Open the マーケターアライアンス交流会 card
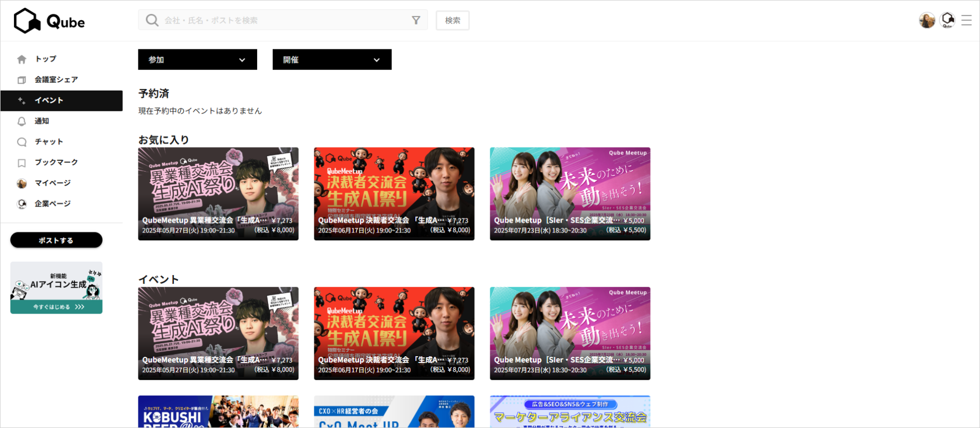980x428 pixels. click(570, 411)
